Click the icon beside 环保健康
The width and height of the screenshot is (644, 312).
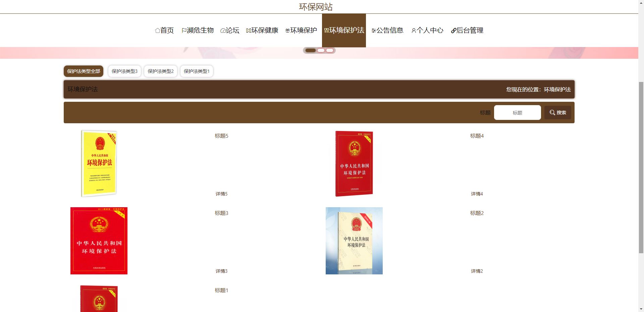tap(249, 31)
